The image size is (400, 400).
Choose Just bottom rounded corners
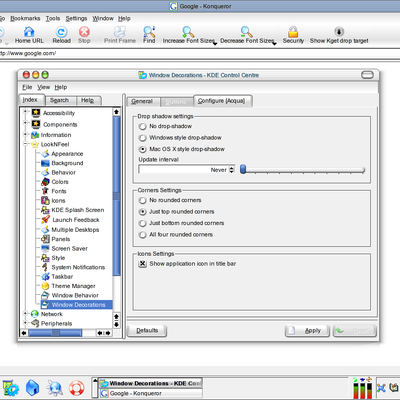coord(143,223)
